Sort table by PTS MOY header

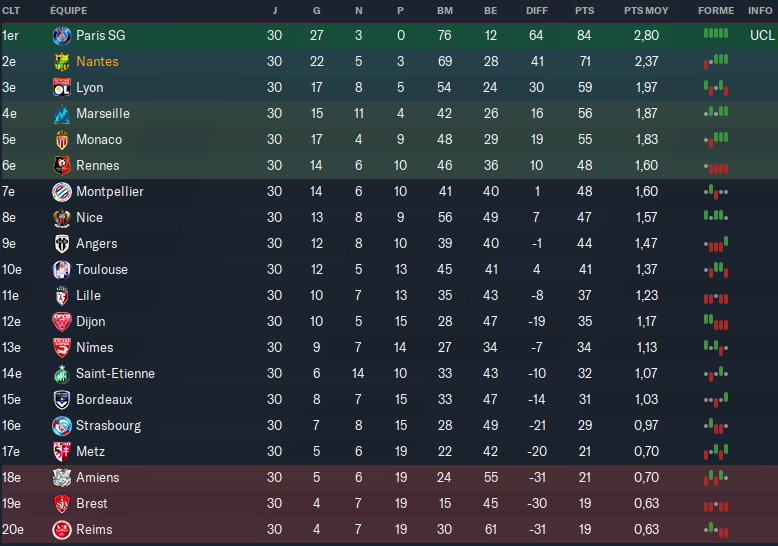[x=646, y=10]
